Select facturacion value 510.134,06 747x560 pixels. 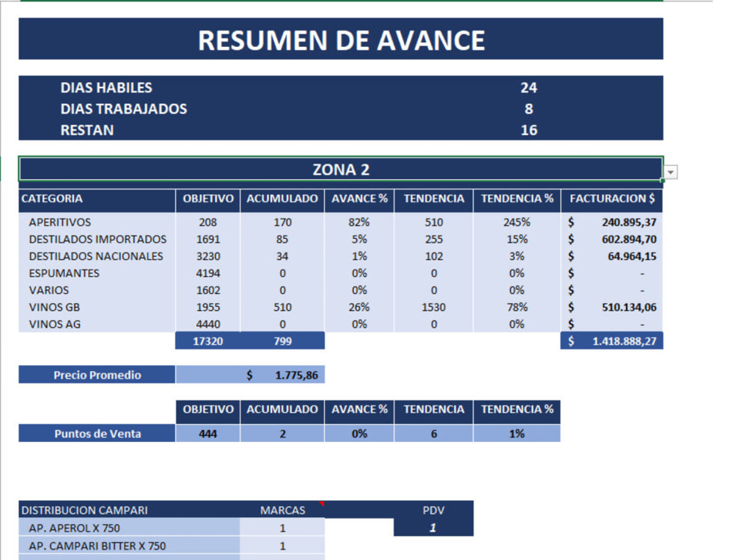click(613, 307)
